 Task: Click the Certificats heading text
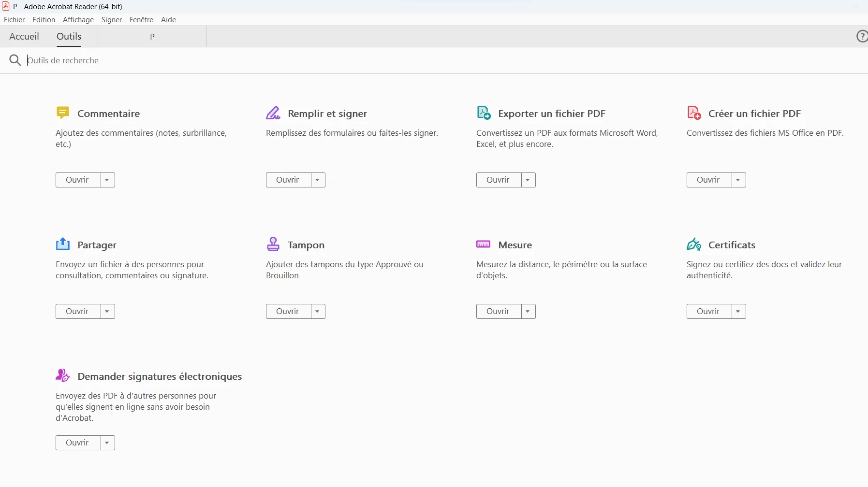tap(732, 245)
